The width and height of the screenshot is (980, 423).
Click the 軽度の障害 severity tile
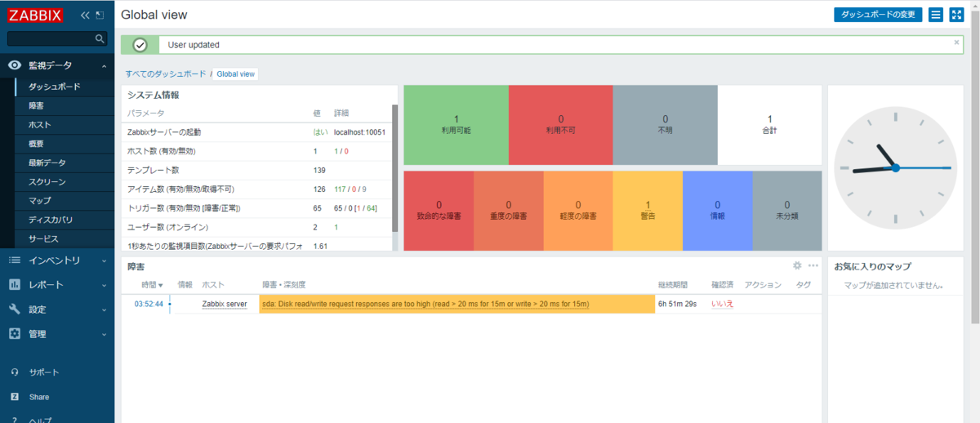pyautogui.click(x=578, y=211)
